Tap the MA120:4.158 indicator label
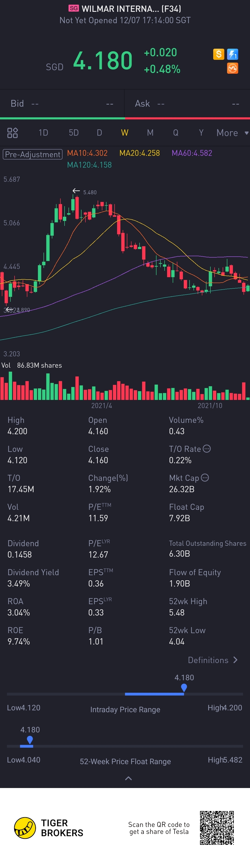Image resolution: width=250 pixels, height=868 pixels. coord(89,165)
